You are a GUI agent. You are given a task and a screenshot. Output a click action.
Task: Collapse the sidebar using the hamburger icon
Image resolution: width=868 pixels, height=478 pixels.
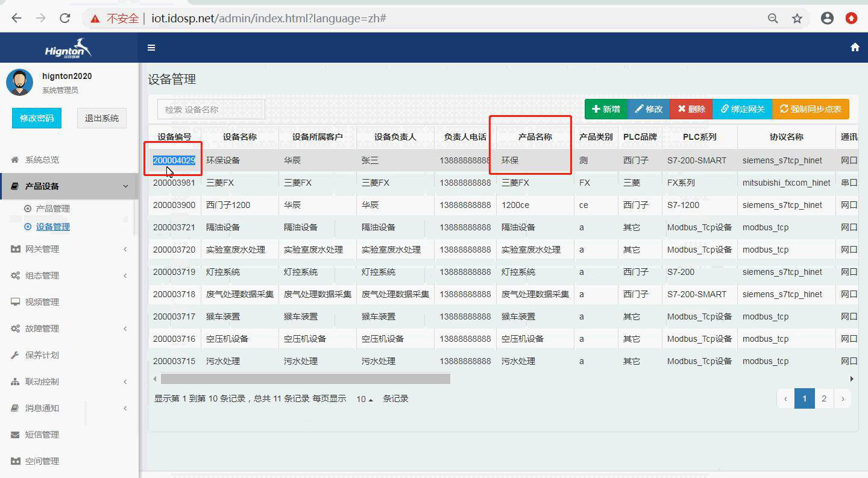(151, 47)
